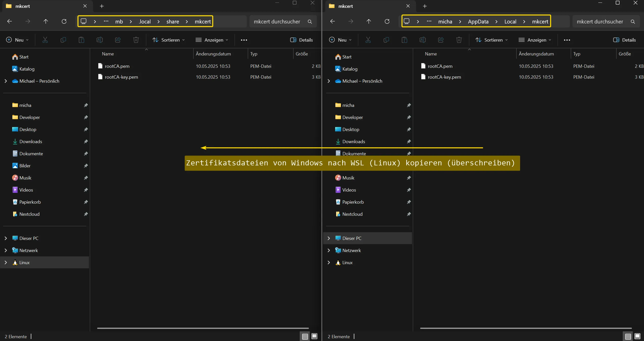Screen dimensions: 644x341
Task: Open more options ellipsis in left toolbar
Action: click(x=244, y=40)
